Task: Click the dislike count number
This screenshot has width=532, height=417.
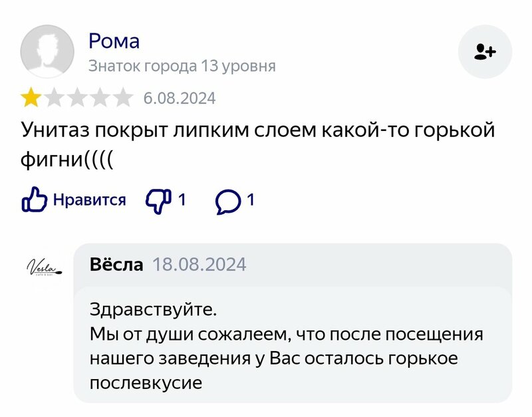Action: [182, 200]
